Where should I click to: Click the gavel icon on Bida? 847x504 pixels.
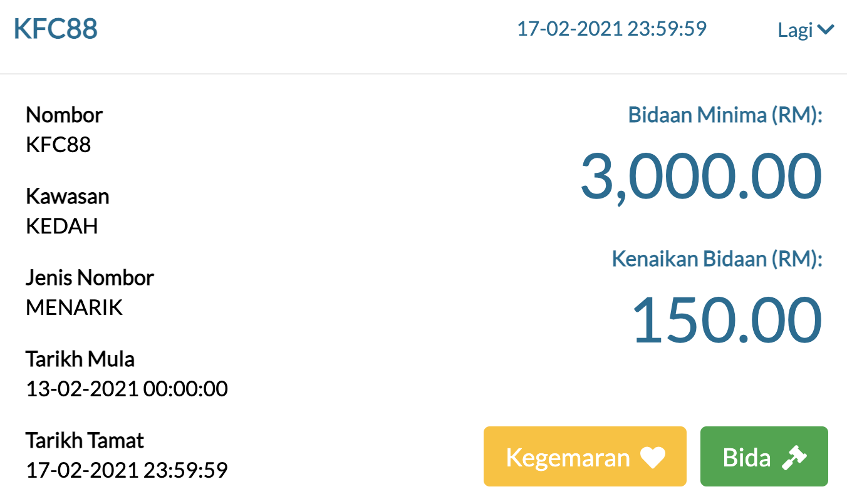[794, 458]
